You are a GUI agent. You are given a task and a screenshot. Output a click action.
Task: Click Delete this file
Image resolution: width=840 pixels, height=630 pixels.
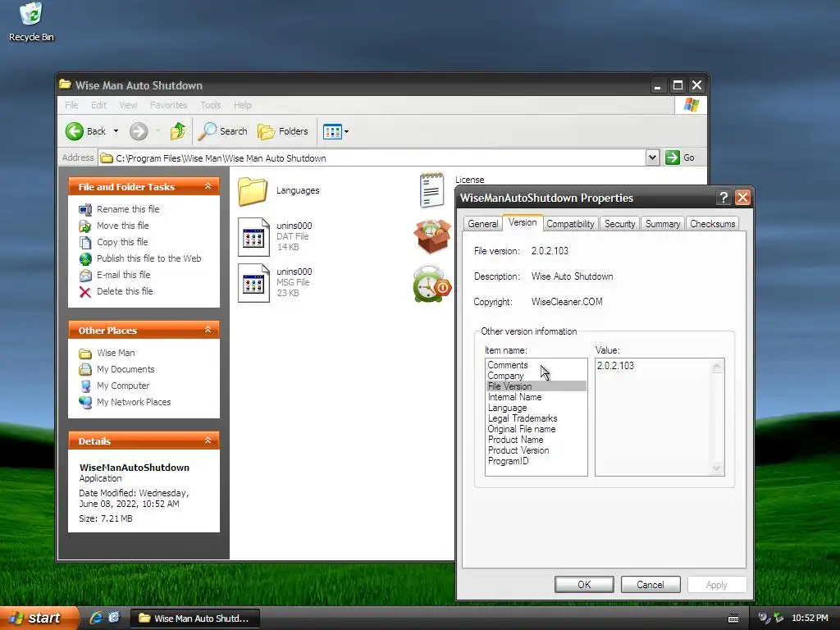[x=125, y=291]
